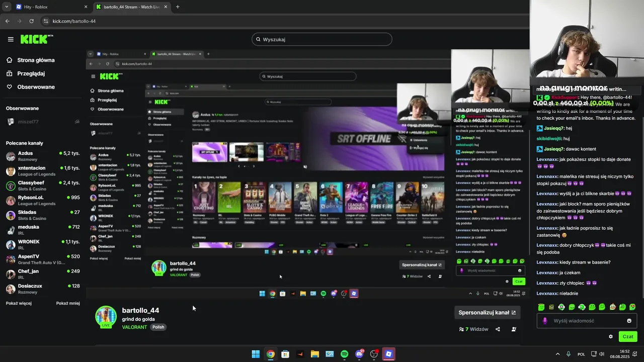Open the WRONEK channel
Screen dimensions: 644x362
pyautogui.click(x=43, y=244)
